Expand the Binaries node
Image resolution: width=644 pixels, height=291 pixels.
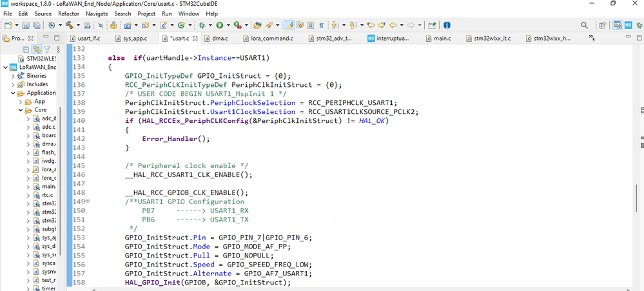coord(14,76)
